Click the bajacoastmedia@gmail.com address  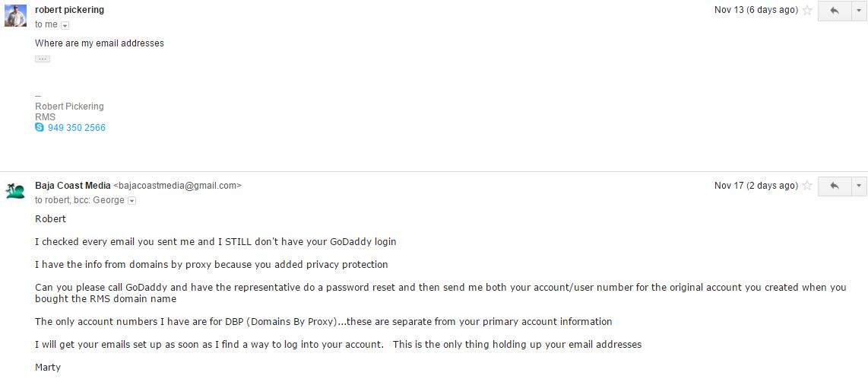177,185
